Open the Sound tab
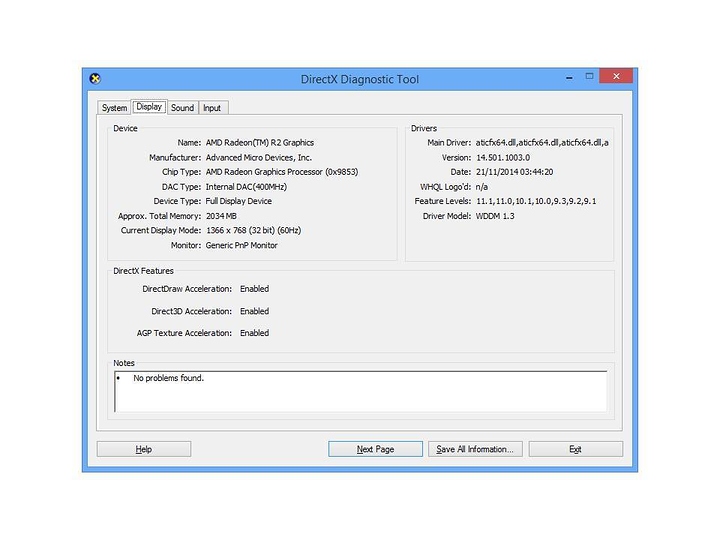Viewport: 720px width, 540px height. (182, 108)
